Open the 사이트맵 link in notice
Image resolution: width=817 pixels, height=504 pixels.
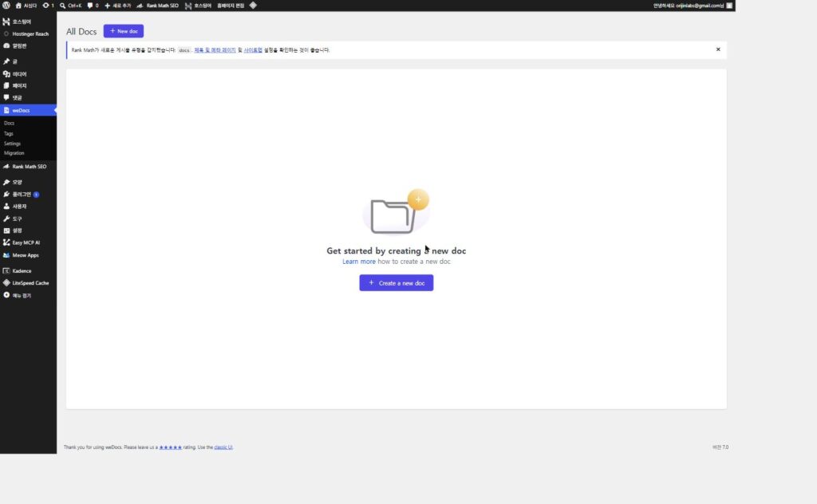coord(253,50)
